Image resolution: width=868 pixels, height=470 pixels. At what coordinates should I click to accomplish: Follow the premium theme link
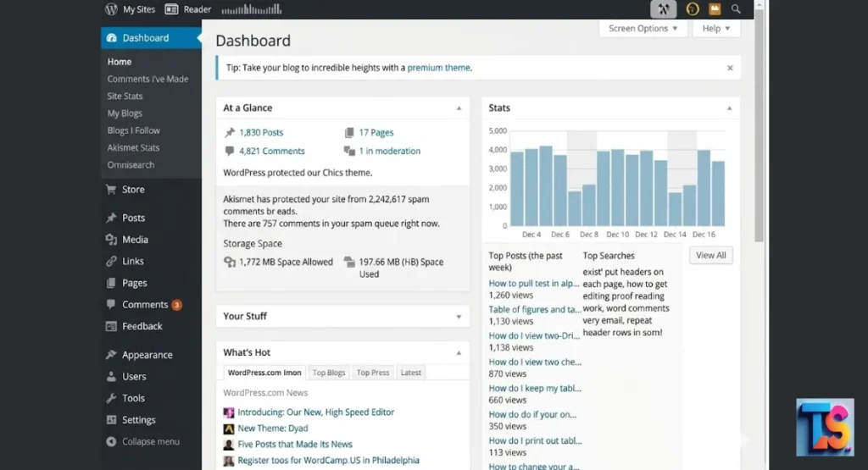pos(438,68)
